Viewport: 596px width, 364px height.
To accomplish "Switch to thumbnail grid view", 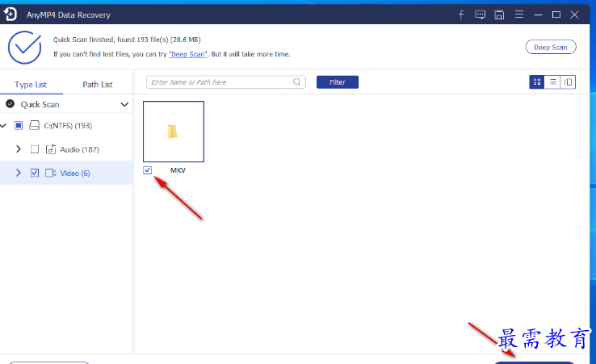I will click(537, 82).
